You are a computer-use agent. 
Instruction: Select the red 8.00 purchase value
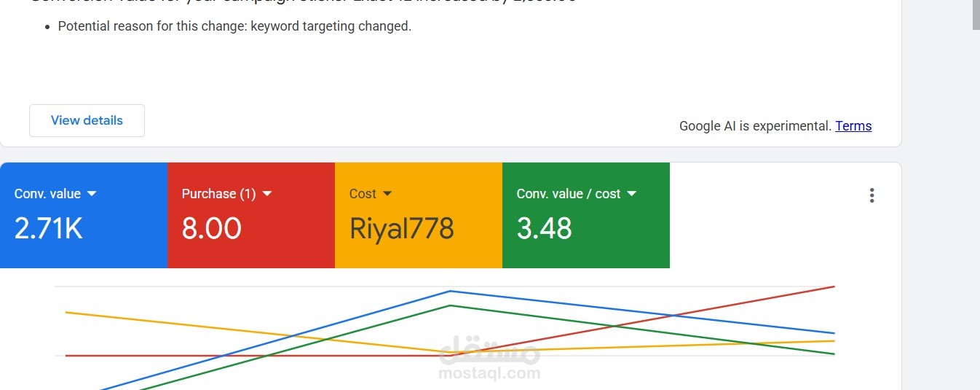211,228
